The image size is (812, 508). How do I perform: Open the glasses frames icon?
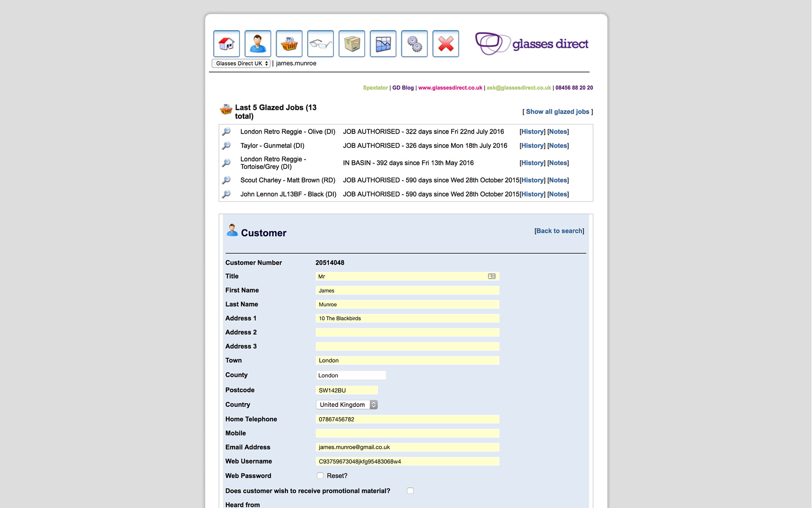point(320,44)
